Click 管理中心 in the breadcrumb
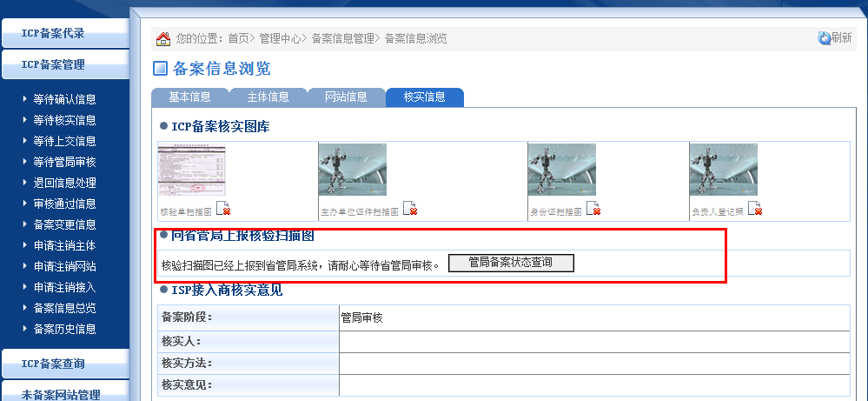 (280, 39)
